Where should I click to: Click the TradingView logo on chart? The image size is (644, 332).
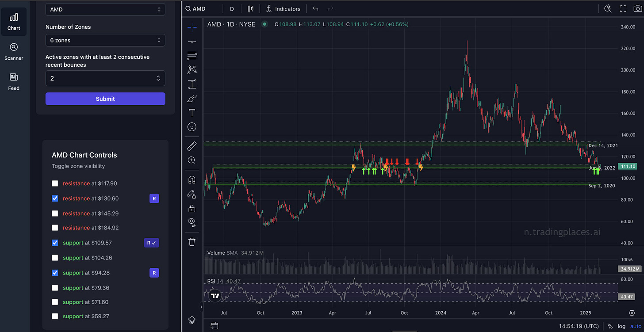215,296
